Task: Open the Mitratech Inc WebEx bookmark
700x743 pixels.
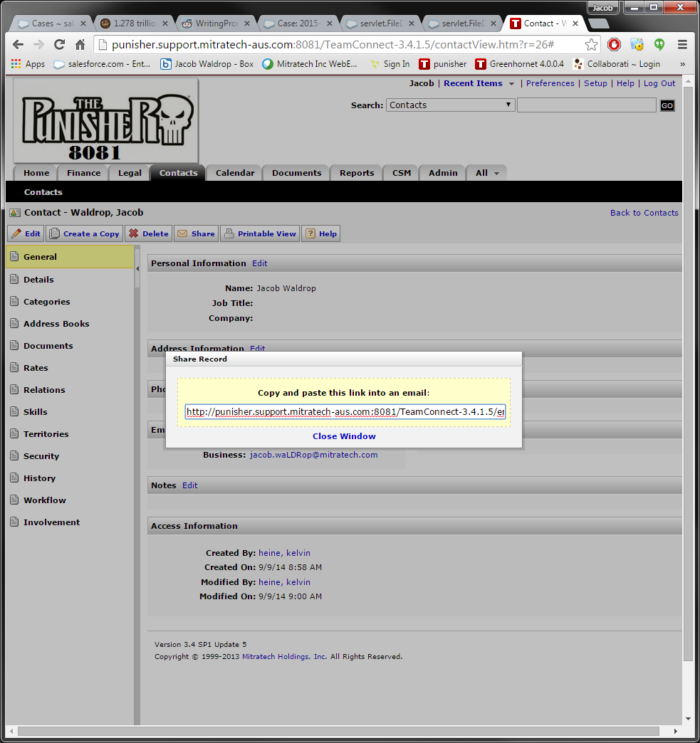Action: (x=310, y=64)
